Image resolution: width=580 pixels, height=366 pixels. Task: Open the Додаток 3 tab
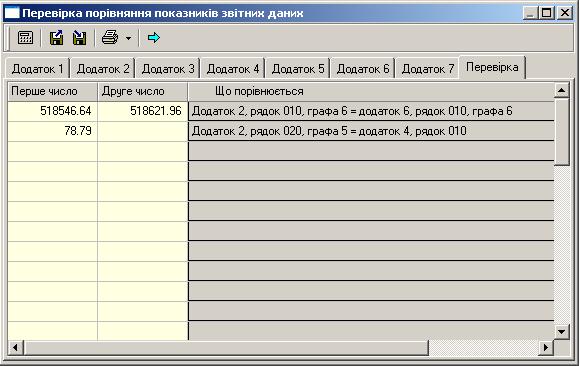pos(168,69)
